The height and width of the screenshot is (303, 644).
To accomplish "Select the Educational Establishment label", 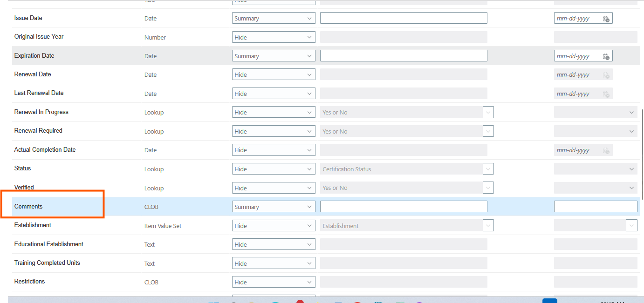I will (x=49, y=244).
